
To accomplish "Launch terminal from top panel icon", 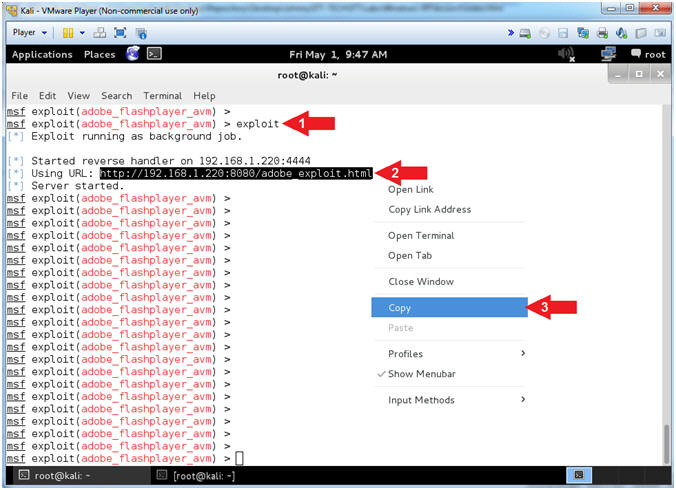I will pos(154,54).
